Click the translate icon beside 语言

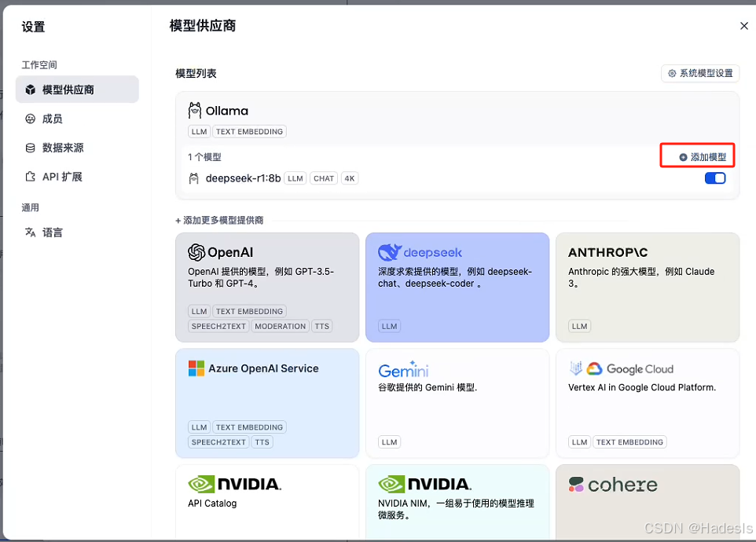pyautogui.click(x=31, y=233)
